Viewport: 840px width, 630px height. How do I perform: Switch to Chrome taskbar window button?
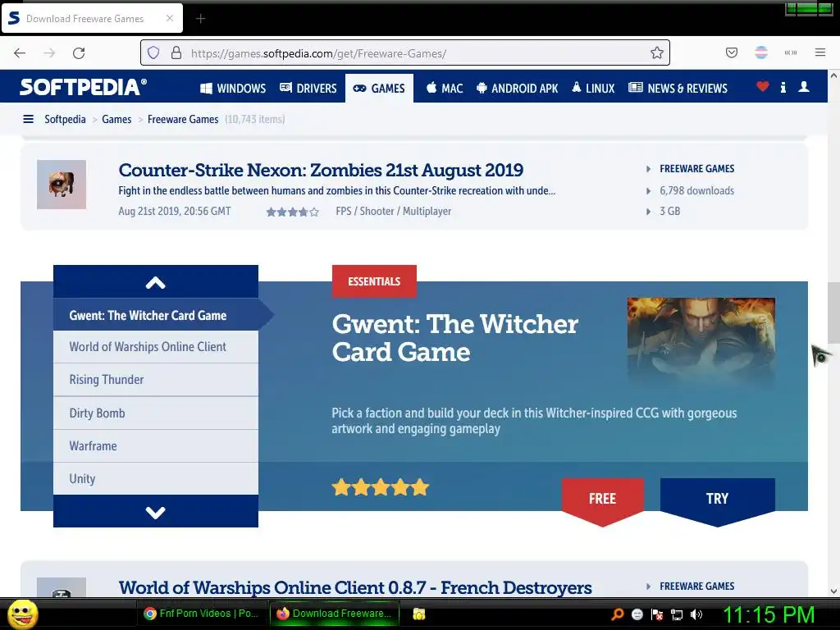coord(202,614)
